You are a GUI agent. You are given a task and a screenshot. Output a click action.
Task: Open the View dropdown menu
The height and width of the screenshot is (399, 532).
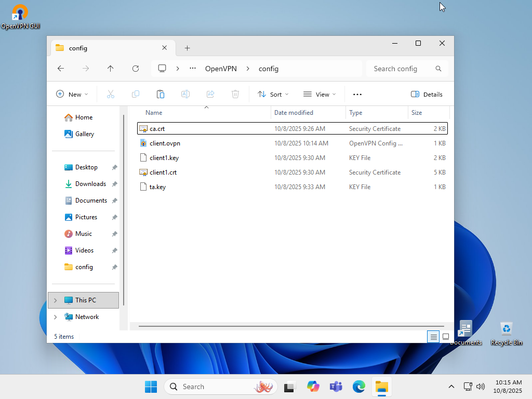(x=320, y=95)
